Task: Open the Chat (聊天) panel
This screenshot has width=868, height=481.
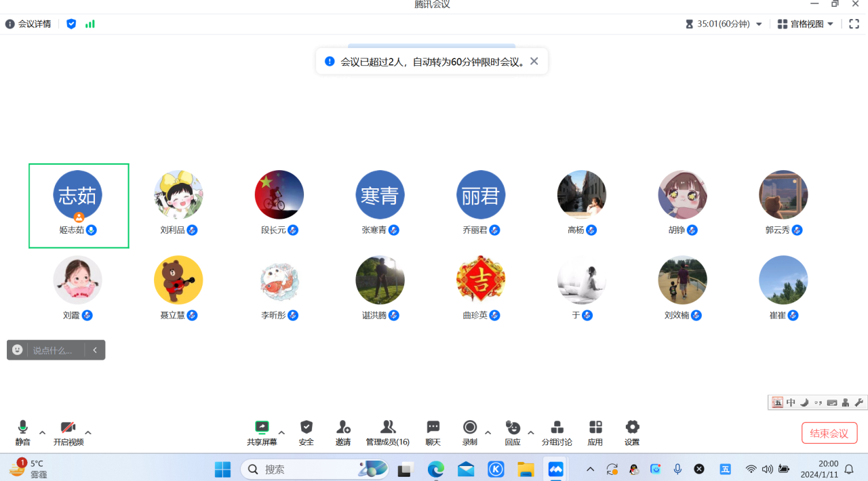Action: point(433,432)
